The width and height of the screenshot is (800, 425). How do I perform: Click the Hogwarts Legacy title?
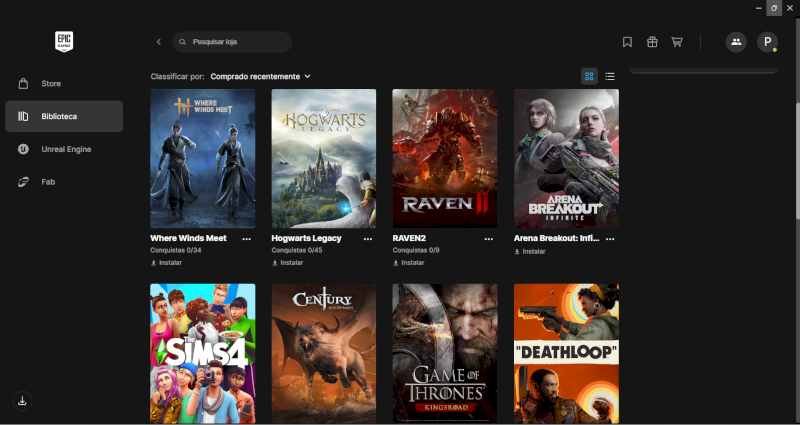pos(307,238)
